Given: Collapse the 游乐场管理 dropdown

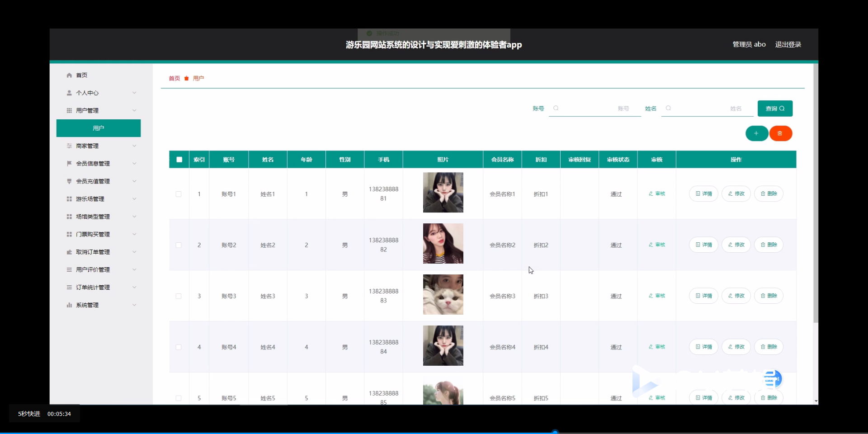Looking at the screenshot, I should pyautogui.click(x=134, y=199).
